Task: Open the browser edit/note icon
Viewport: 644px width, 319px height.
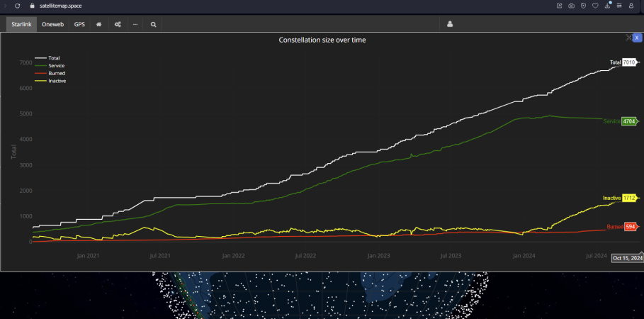Action: coord(560,6)
